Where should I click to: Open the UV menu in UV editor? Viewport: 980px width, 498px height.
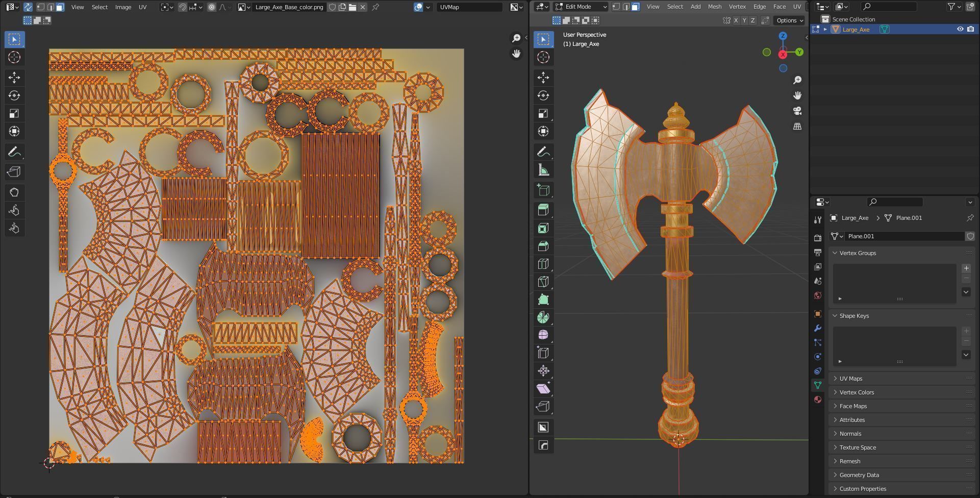click(x=143, y=7)
